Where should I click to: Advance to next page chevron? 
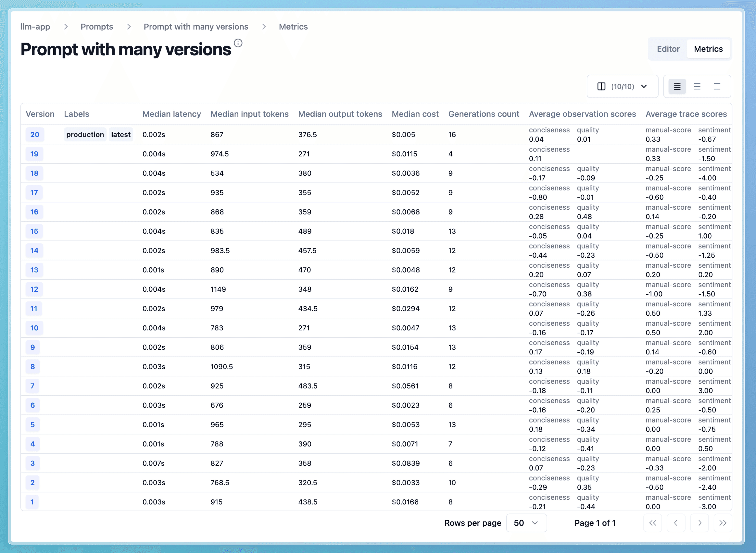[699, 523]
